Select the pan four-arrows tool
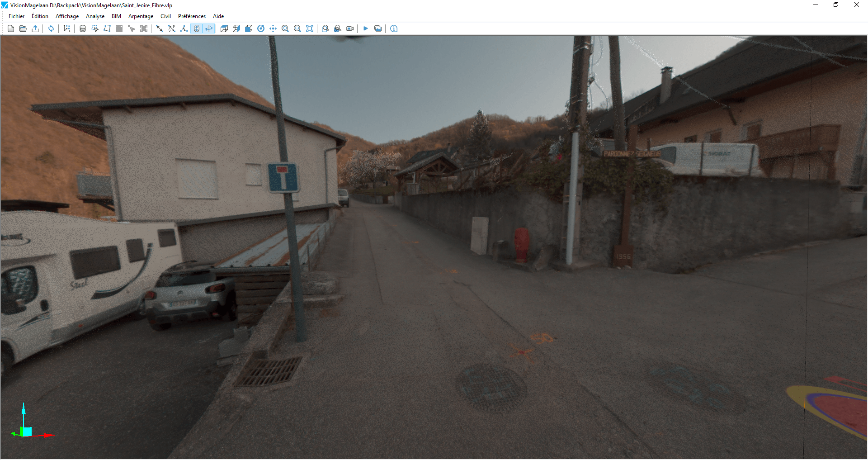 (273, 28)
